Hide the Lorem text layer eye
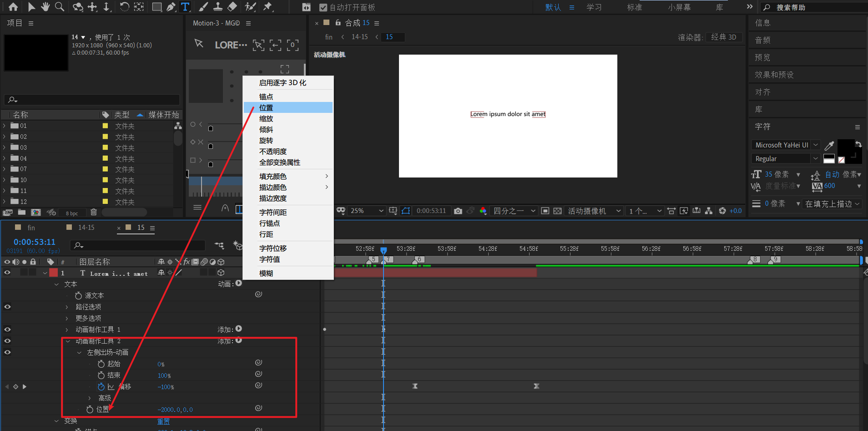 tap(7, 273)
